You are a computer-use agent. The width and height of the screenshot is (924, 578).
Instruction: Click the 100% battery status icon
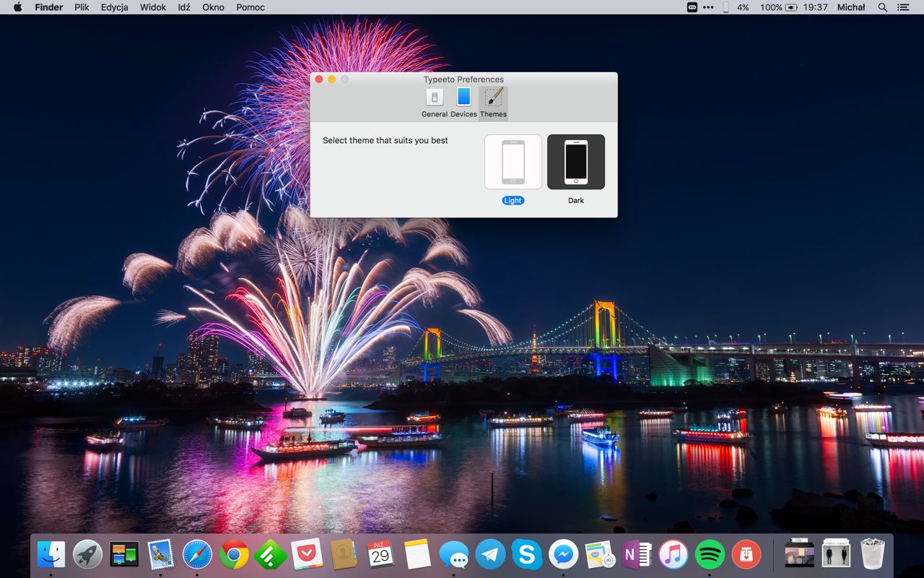pyautogui.click(x=779, y=7)
